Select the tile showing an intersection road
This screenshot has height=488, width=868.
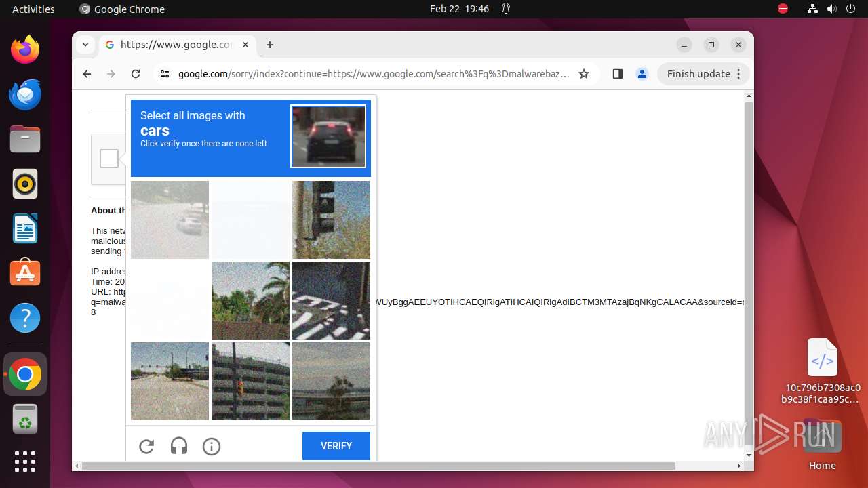pyautogui.click(x=170, y=381)
